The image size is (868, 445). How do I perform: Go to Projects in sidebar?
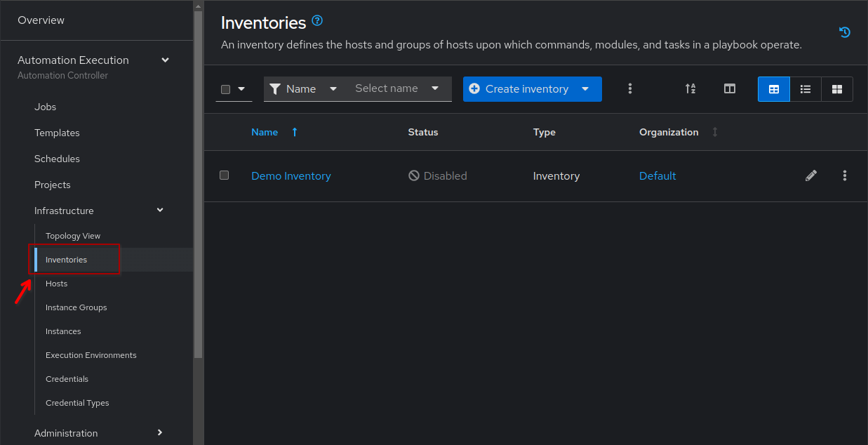(53, 185)
